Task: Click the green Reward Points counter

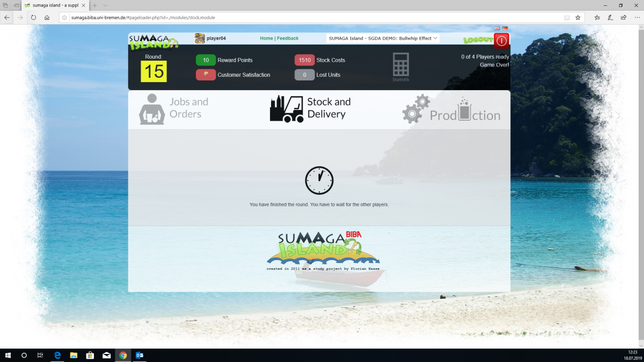Action: [206, 60]
